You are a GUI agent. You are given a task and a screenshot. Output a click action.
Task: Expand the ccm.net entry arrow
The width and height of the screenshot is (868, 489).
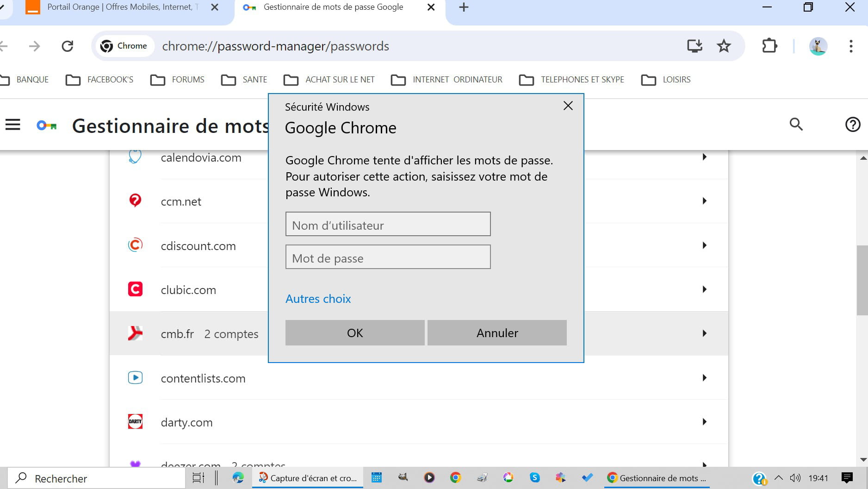[704, 201]
